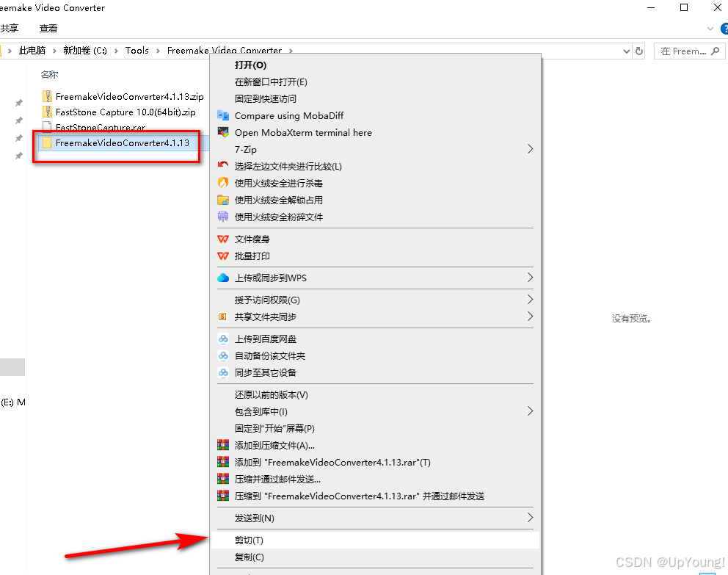Click the FastStone Capture zip archive icon
This screenshot has height=575, width=728.
pos(47,112)
